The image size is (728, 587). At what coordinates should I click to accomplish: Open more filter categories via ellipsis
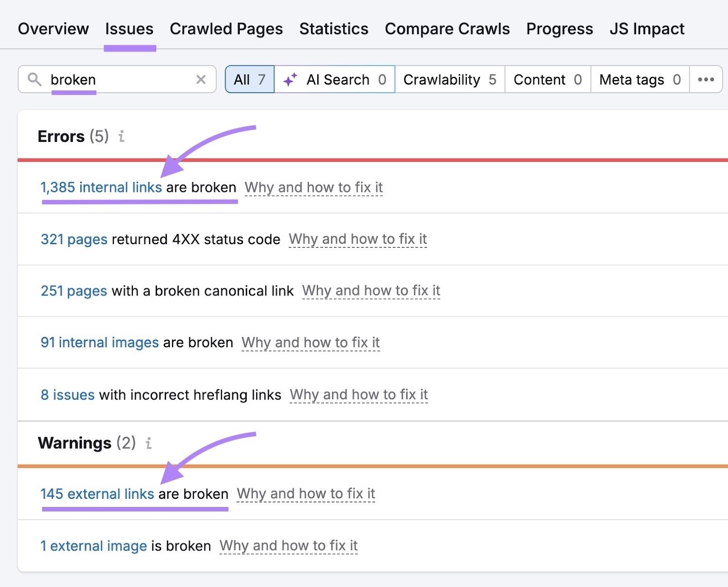(x=706, y=80)
